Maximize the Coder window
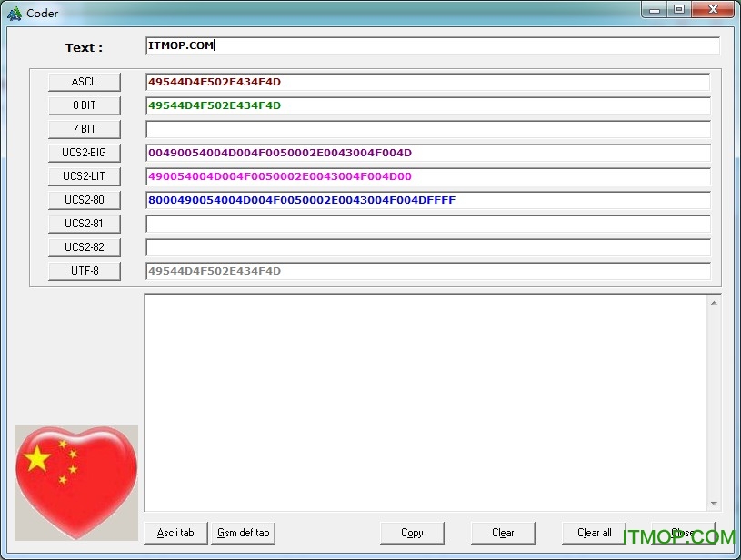This screenshot has height=560, width=741. click(679, 9)
